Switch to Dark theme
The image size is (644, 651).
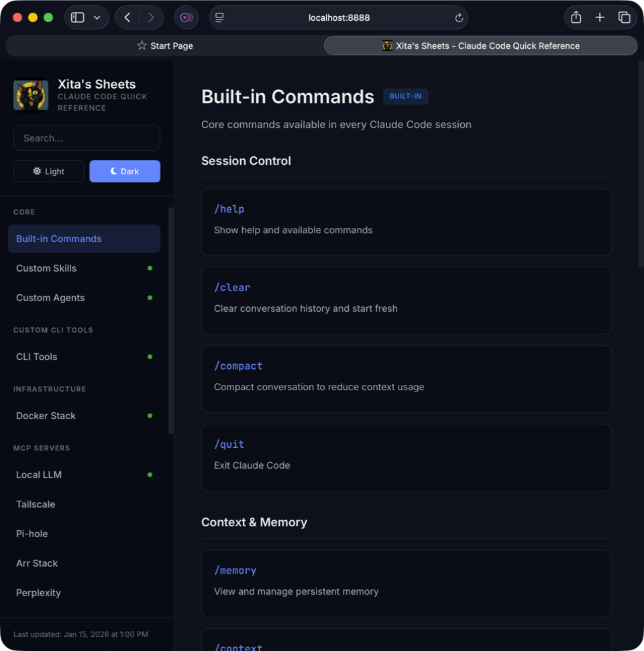click(x=125, y=171)
